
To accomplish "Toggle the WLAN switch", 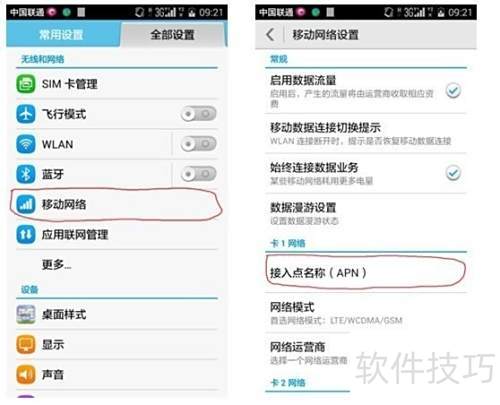I will click(199, 144).
